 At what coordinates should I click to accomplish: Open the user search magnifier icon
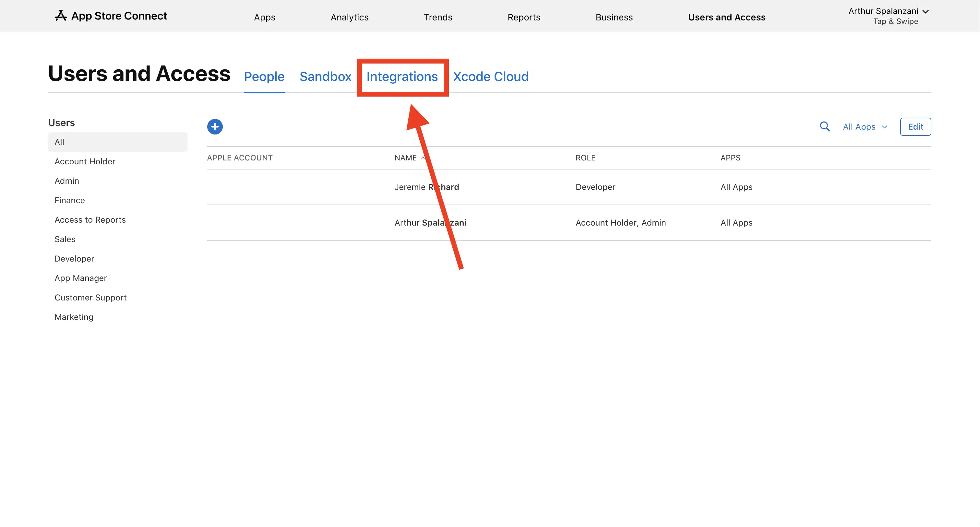point(824,126)
